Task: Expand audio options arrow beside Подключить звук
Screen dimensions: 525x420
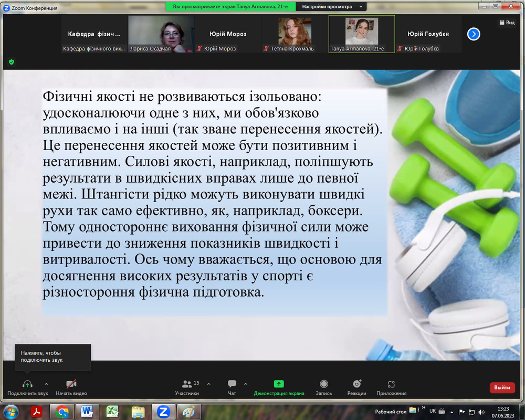Action: tap(46, 384)
